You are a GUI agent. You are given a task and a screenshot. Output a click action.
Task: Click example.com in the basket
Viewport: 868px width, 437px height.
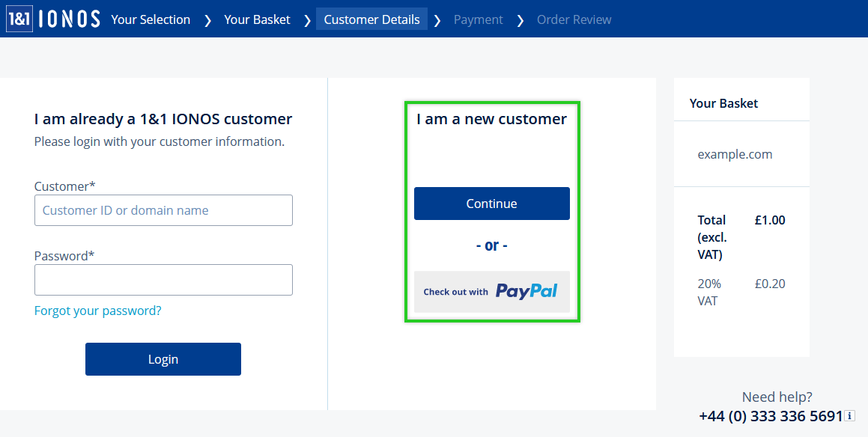(735, 154)
